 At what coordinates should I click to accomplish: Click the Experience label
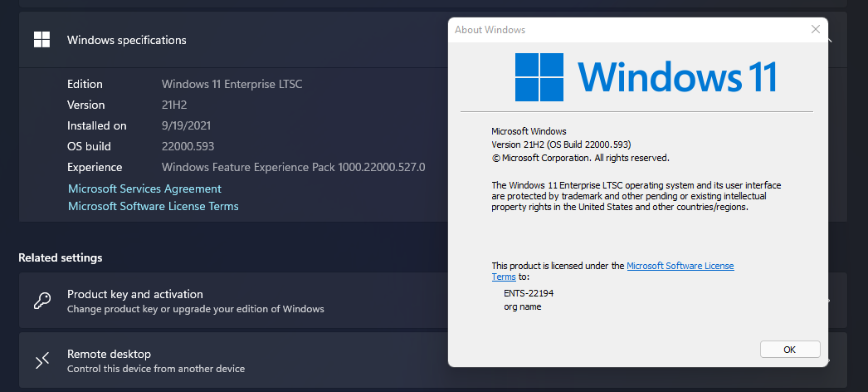click(95, 167)
